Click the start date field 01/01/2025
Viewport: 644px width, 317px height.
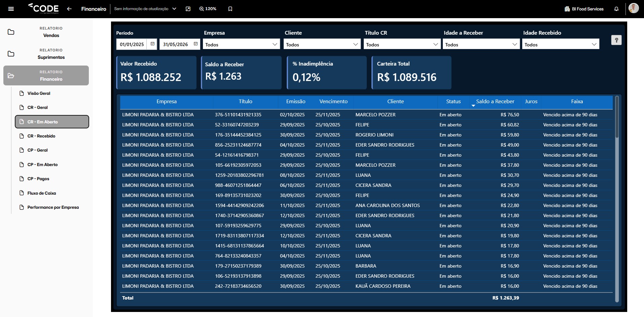[132, 44]
